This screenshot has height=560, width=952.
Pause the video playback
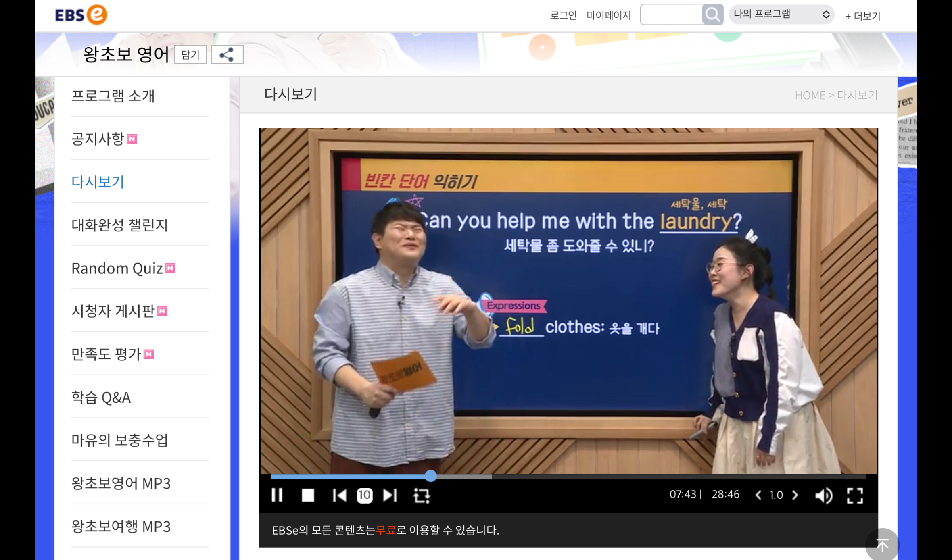pos(277,495)
